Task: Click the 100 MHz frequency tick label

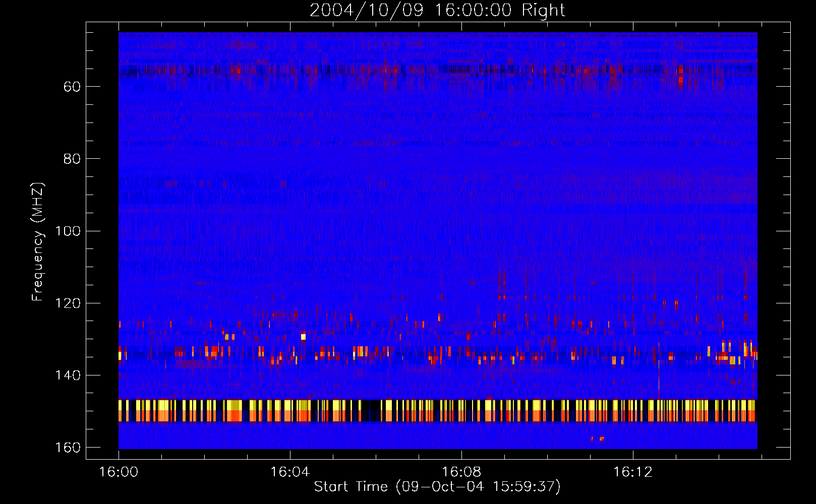Action: [x=68, y=231]
